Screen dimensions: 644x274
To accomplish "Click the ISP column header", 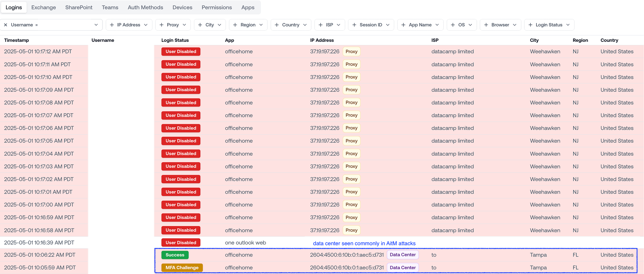I will pyautogui.click(x=435, y=40).
